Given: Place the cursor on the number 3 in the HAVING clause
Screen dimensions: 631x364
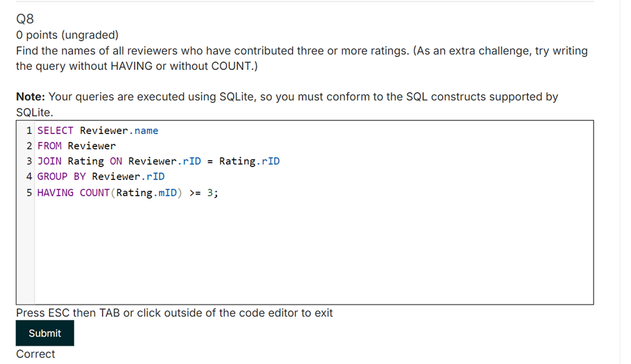Looking at the screenshot, I should tap(210, 193).
